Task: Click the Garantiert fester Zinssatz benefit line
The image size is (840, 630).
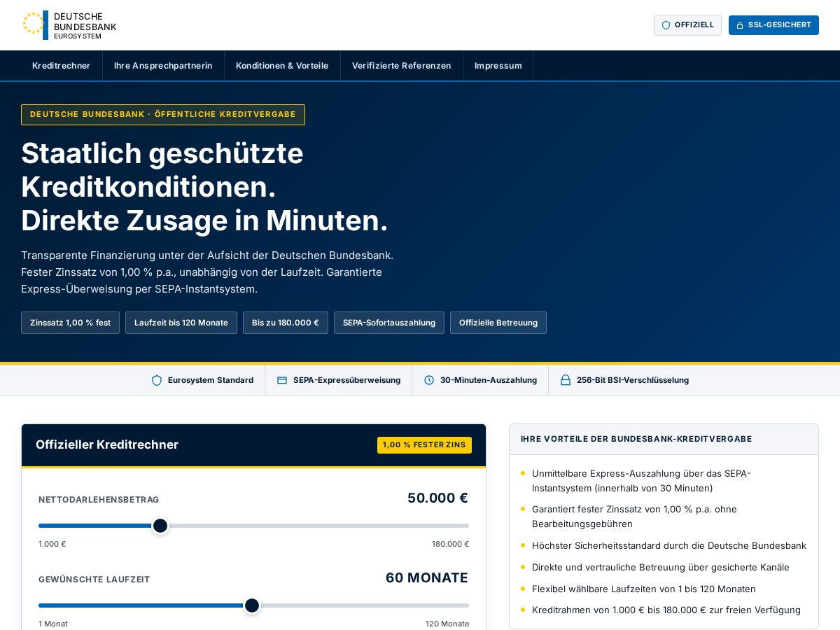Action: tap(664, 517)
